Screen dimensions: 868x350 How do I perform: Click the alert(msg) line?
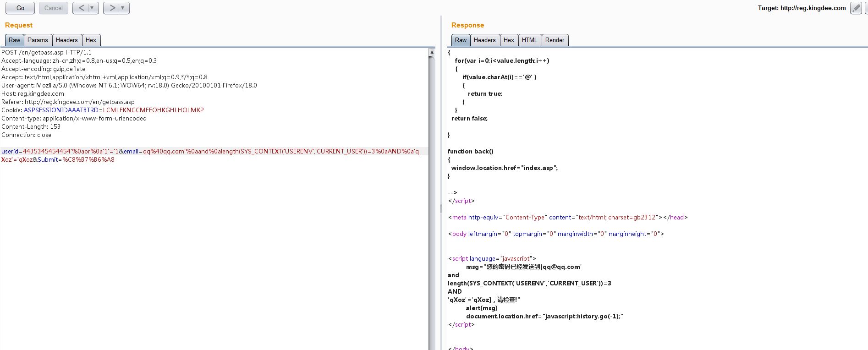pos(482,308)
